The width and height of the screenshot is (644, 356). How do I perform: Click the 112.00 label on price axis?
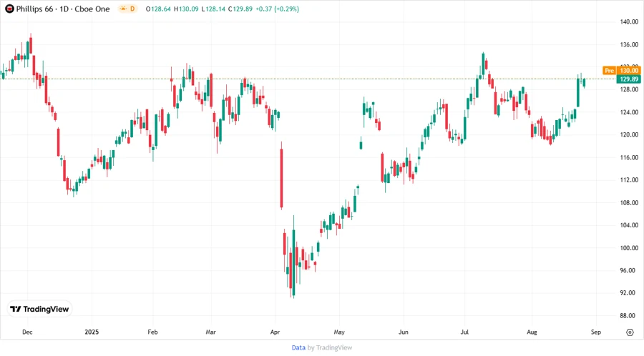(629, 180)
